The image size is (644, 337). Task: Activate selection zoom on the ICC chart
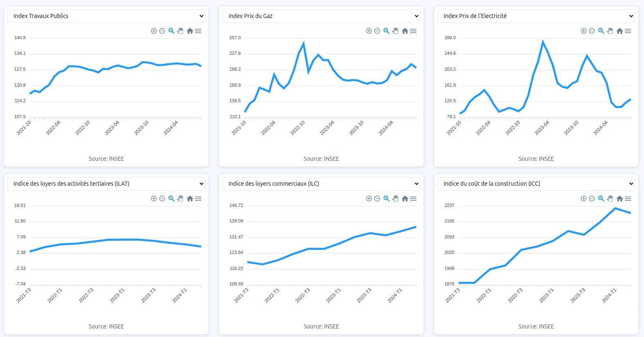click(x=601, y=199)
